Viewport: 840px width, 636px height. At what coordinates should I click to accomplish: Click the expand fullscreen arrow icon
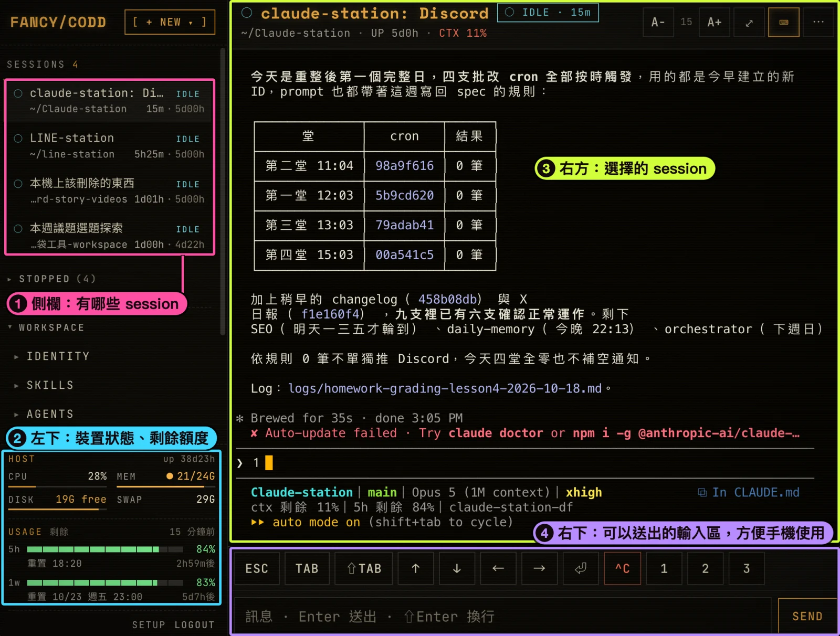click(x=749, y=22)
